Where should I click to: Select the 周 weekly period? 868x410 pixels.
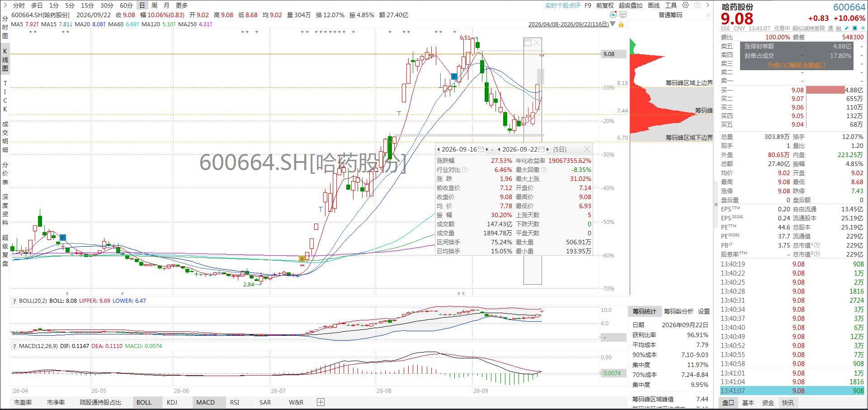click(x=154, y=5)
